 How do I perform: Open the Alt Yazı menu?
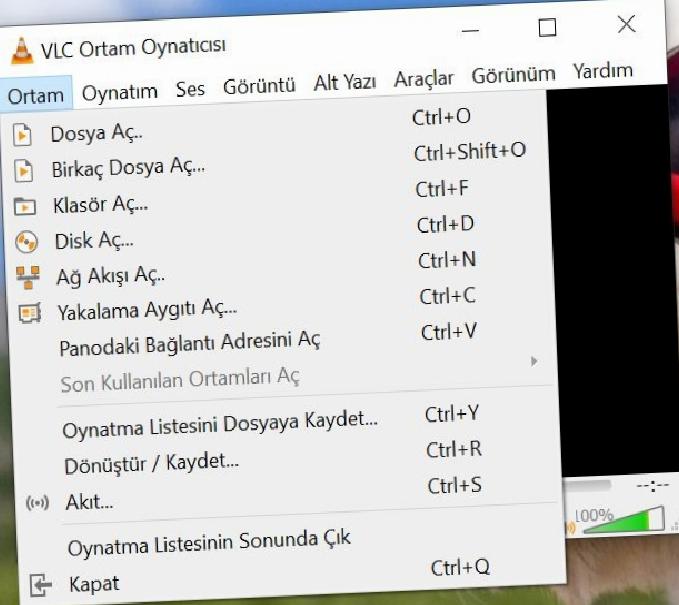[x=345, y=82]
